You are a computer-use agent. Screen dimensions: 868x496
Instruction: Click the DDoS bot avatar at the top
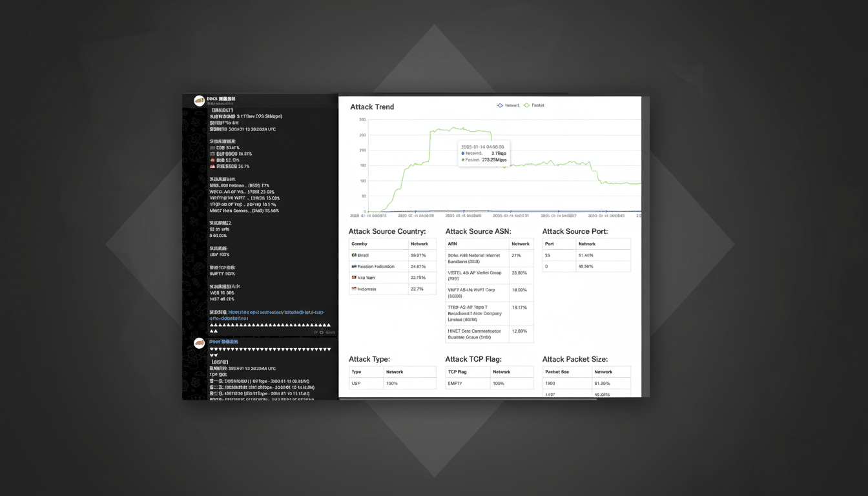(x=200, y=100)
